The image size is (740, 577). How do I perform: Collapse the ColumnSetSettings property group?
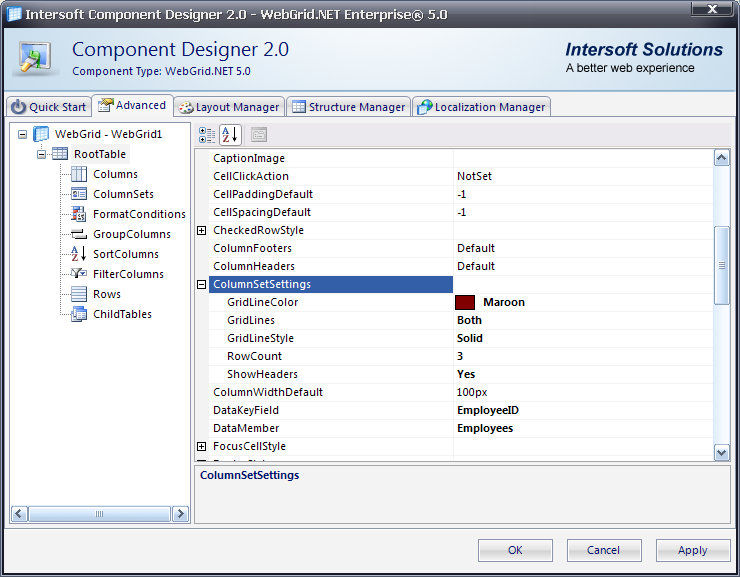tap(202, 284)
